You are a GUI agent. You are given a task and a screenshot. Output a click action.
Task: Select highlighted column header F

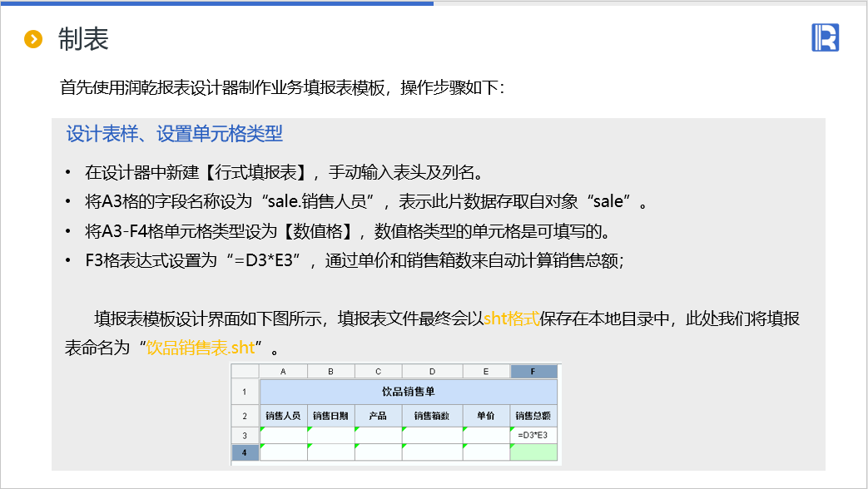point(533,371)
